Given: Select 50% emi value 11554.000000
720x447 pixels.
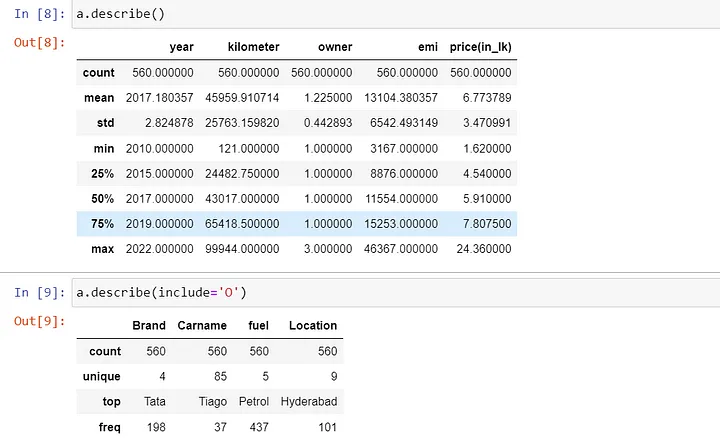Looking at the screenshot, I should [x=401, y=199].
